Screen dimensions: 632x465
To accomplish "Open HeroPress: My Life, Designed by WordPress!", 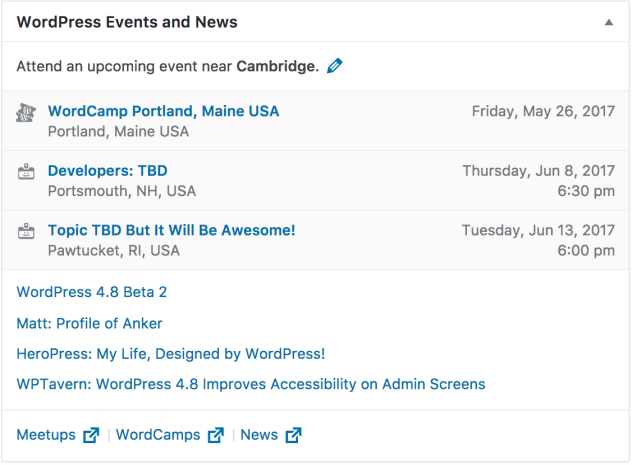I will click(x=170, y=354).
